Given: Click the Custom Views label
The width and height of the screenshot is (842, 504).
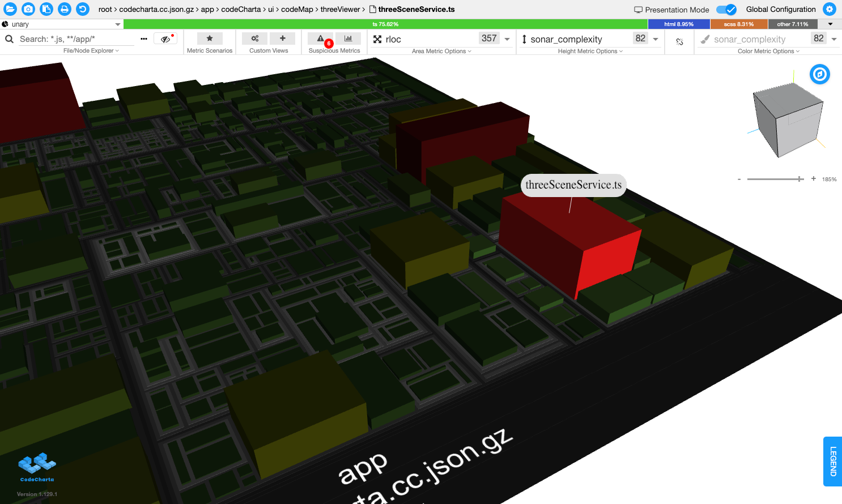Looking at the screenshot, I should tap(269, 50).
